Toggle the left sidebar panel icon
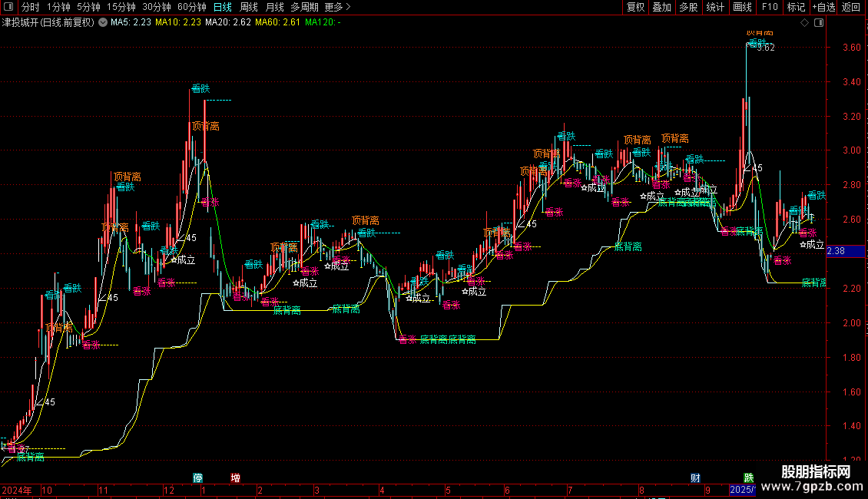The height and width of the screenshot is (499, 868). click(8, 7)
